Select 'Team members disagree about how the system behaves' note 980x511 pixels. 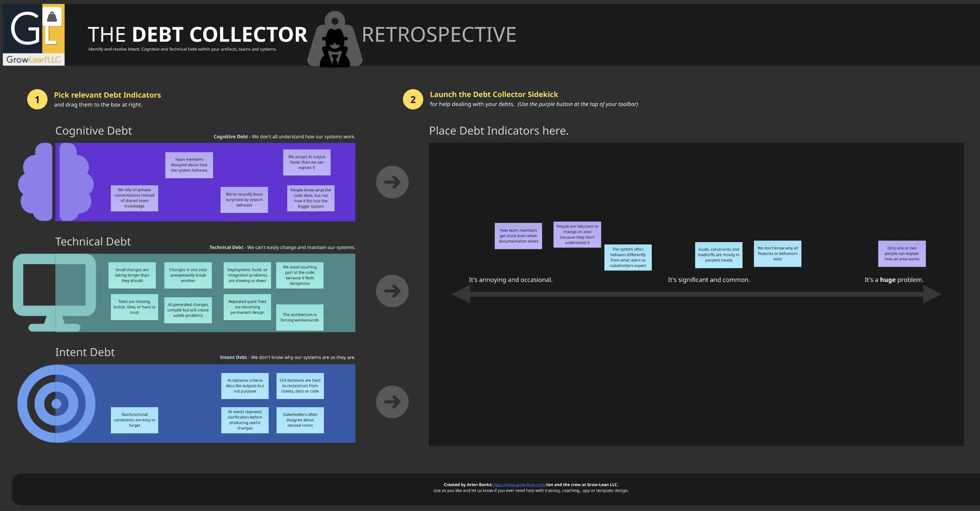pos(189,165)
